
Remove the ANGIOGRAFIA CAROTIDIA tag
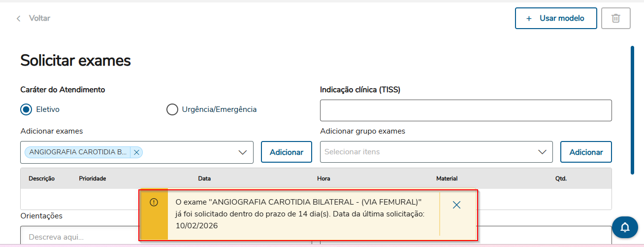click(x=136, y=152)
